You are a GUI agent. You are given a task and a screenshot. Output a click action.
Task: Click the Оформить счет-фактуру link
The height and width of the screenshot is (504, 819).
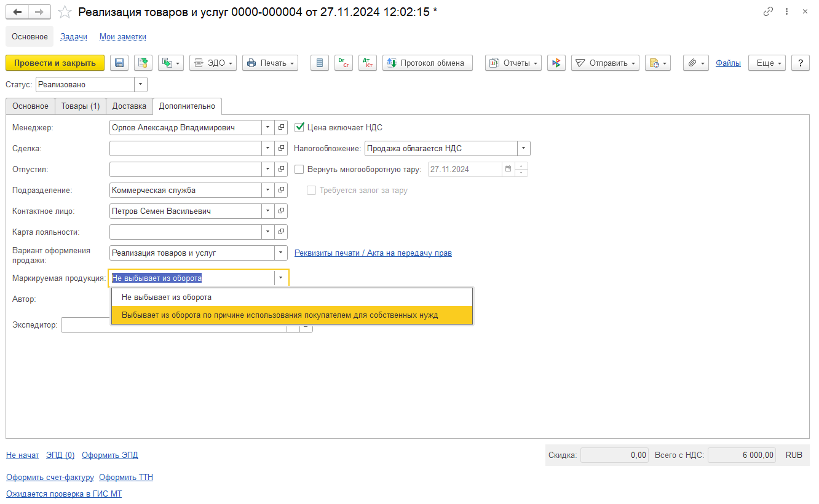tap(50, 477)
